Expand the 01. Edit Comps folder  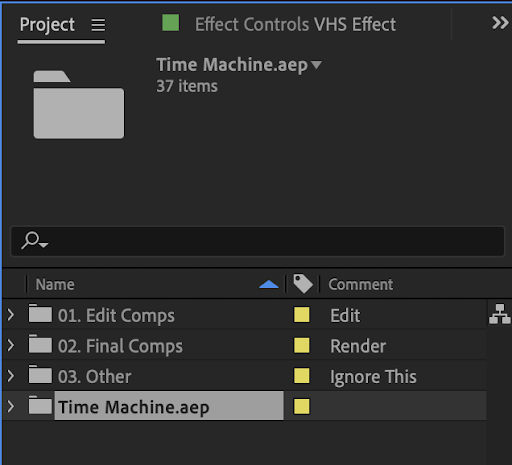11,315
